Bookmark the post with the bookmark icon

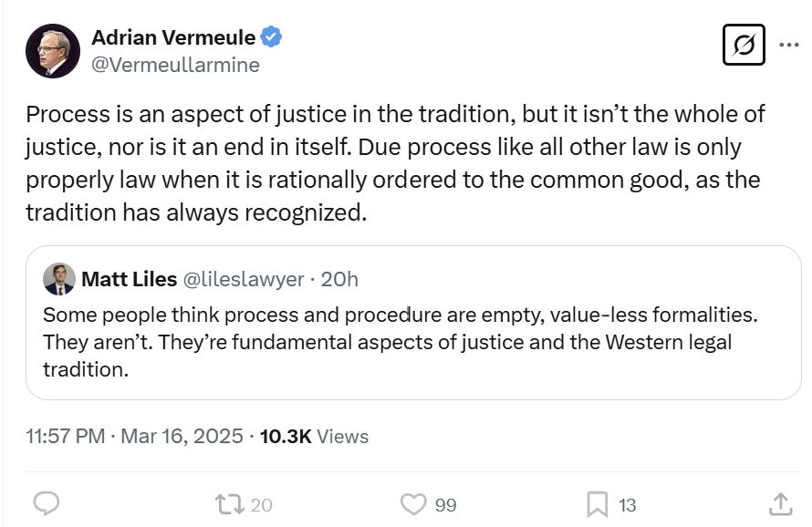(x=597, y=503)
